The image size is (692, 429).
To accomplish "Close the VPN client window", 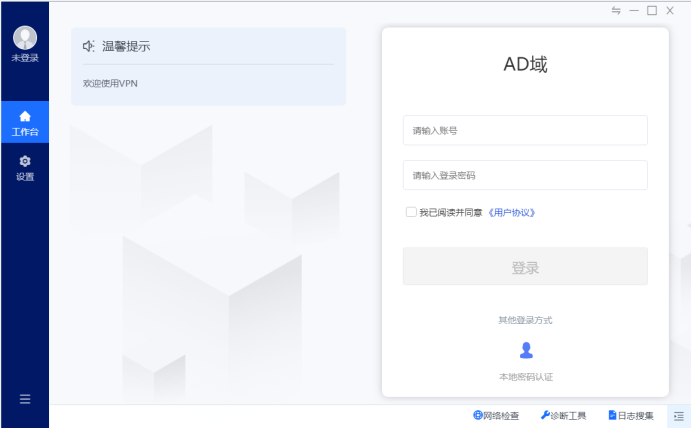I will (670, 11).
